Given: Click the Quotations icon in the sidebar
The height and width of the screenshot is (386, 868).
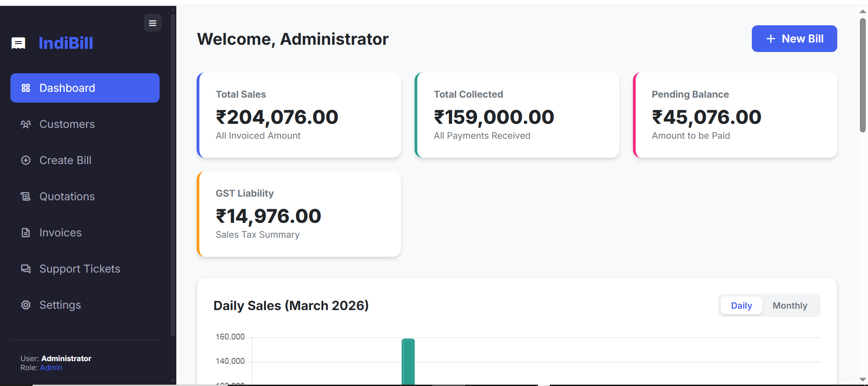Looking at the screenshot, I should tap(25, 196).
